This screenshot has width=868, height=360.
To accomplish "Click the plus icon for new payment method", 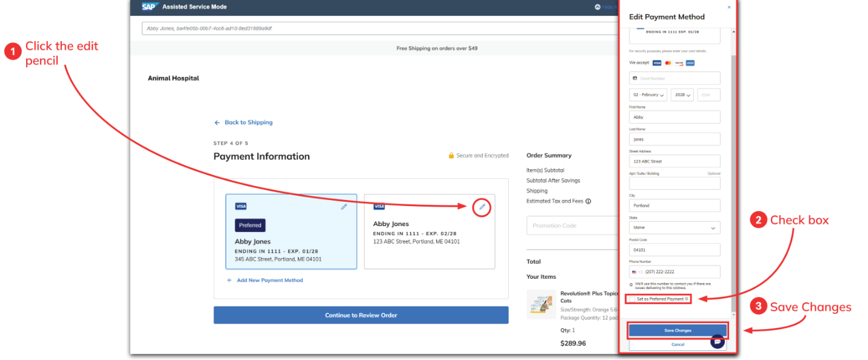I will coord(229,281).
